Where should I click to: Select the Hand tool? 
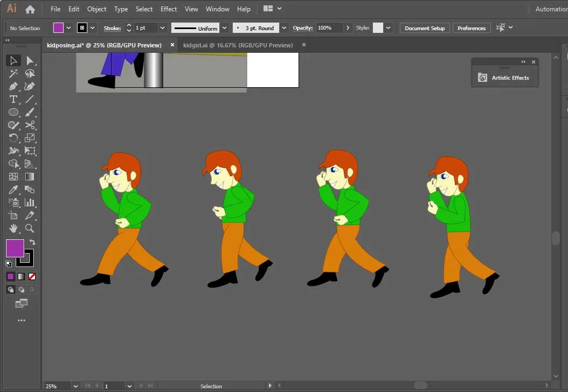13,228
